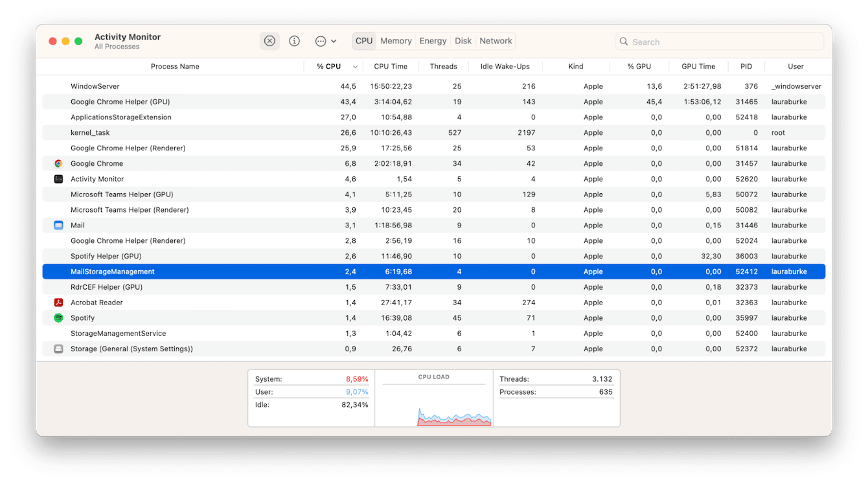Switch to the Memory tab
This screenshot has height=484, width=868.
[x=396, y=41]
